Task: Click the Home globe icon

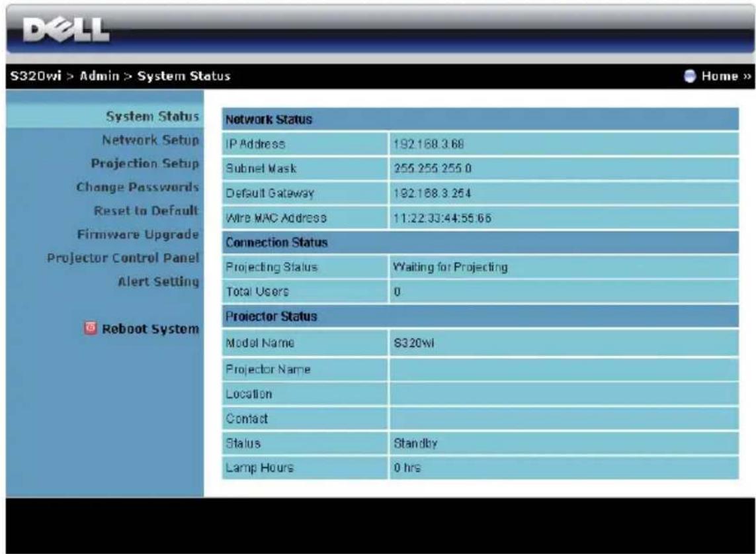Action: tap(690, 76)
